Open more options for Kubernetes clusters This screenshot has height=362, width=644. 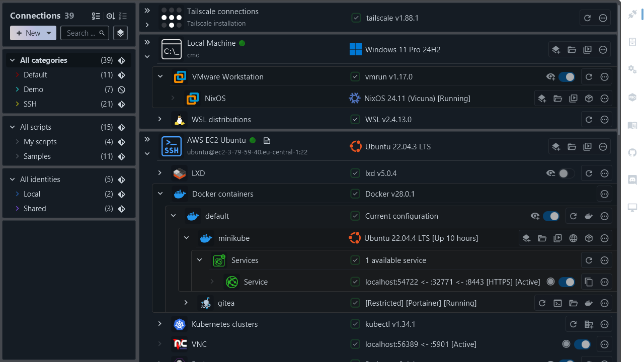pyautogui.click(x=605, y=324)
